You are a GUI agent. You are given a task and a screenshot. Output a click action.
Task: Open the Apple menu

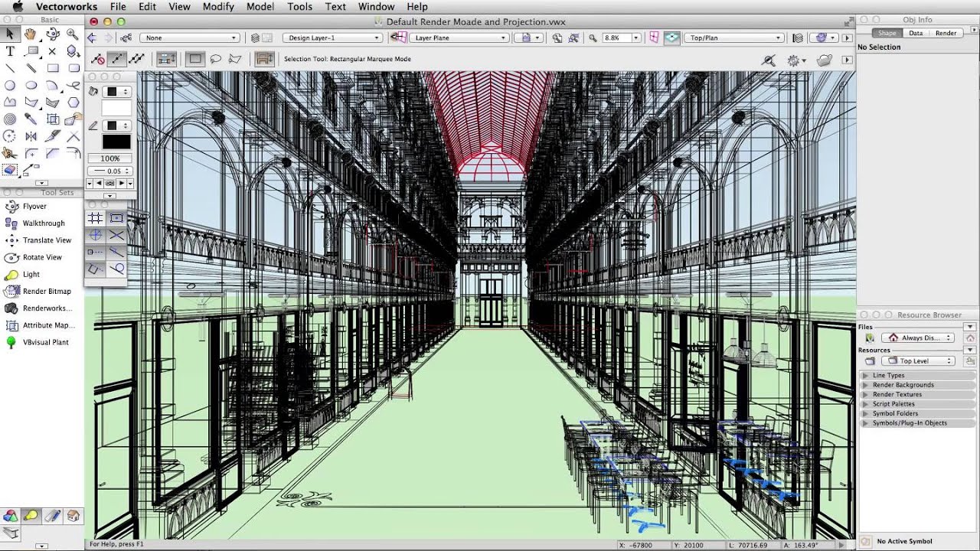(17, 7)
